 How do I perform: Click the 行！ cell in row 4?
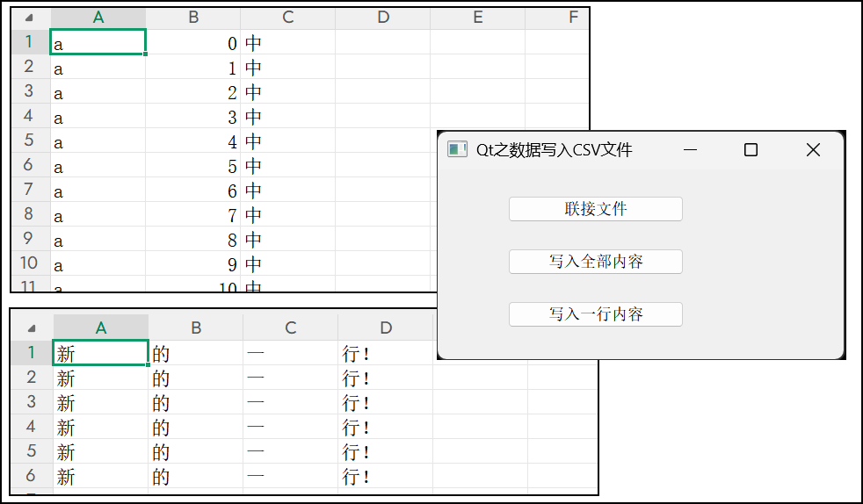coord(385,428)
